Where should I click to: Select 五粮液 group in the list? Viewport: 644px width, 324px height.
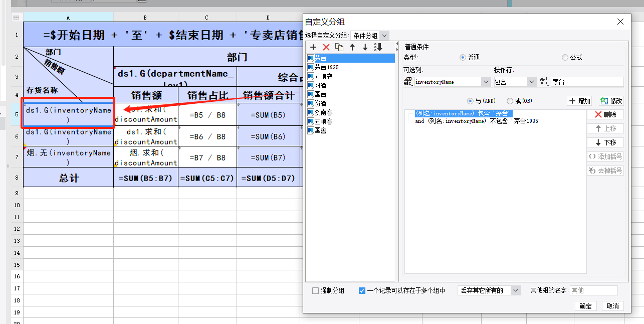(323, 76)
